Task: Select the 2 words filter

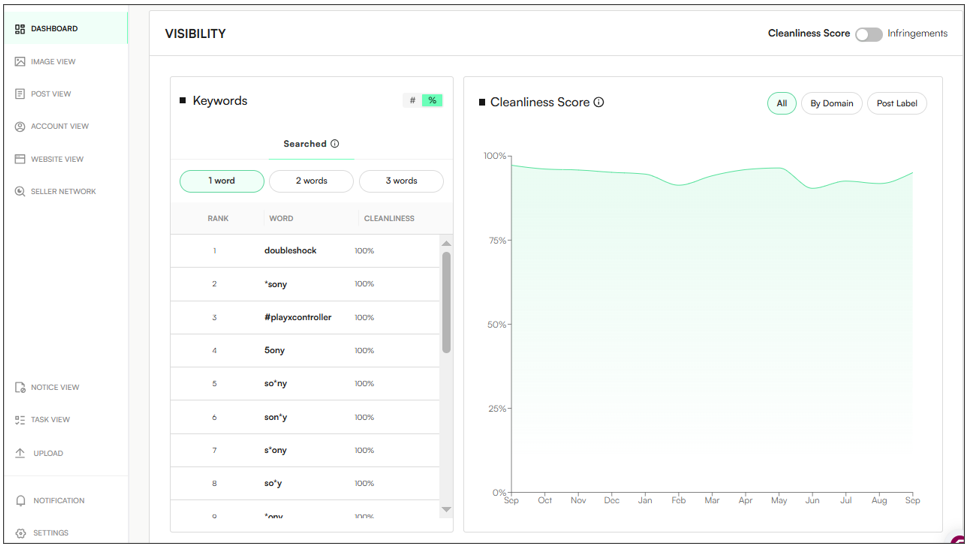Action: point(311,181)
